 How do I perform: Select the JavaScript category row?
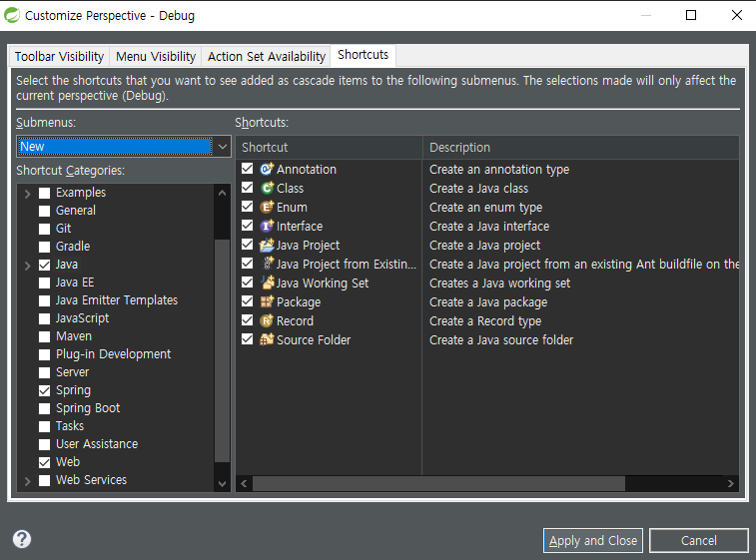click(x=83, y=318)
